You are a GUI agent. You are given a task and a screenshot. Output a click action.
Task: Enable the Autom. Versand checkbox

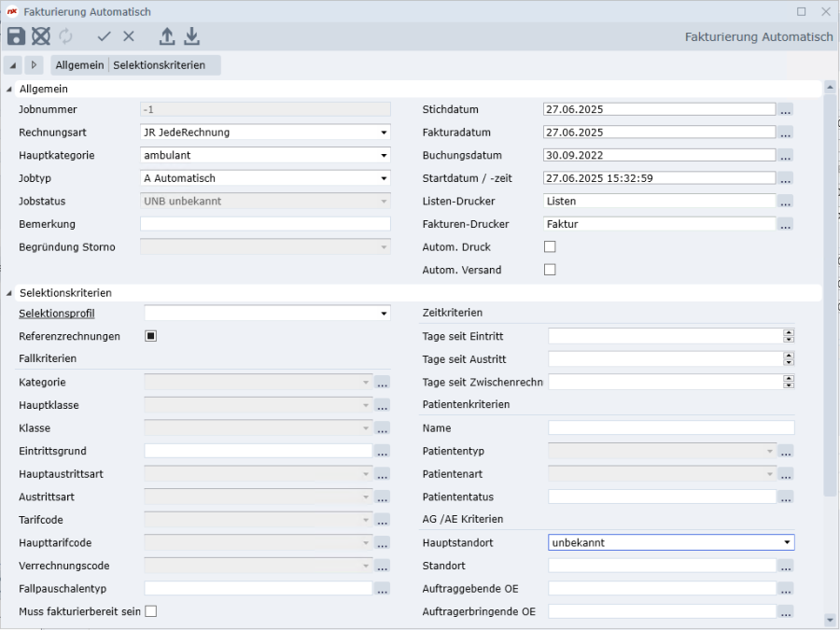(x=550, y=270)
